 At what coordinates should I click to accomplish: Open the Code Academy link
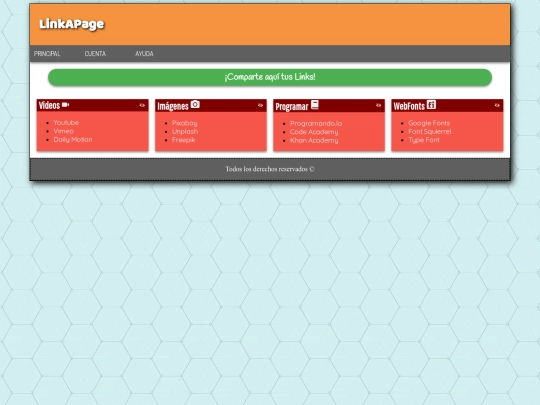pyautogui.click(x=314, y=132)
